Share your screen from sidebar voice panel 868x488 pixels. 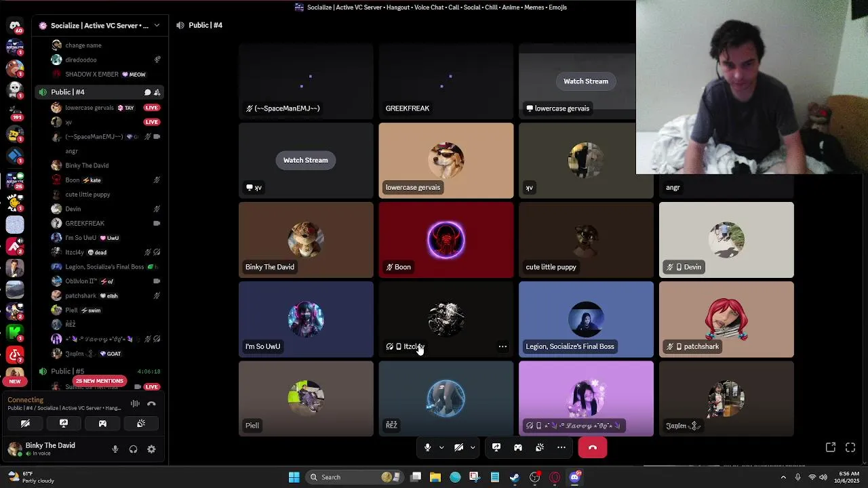pos(64,424)
